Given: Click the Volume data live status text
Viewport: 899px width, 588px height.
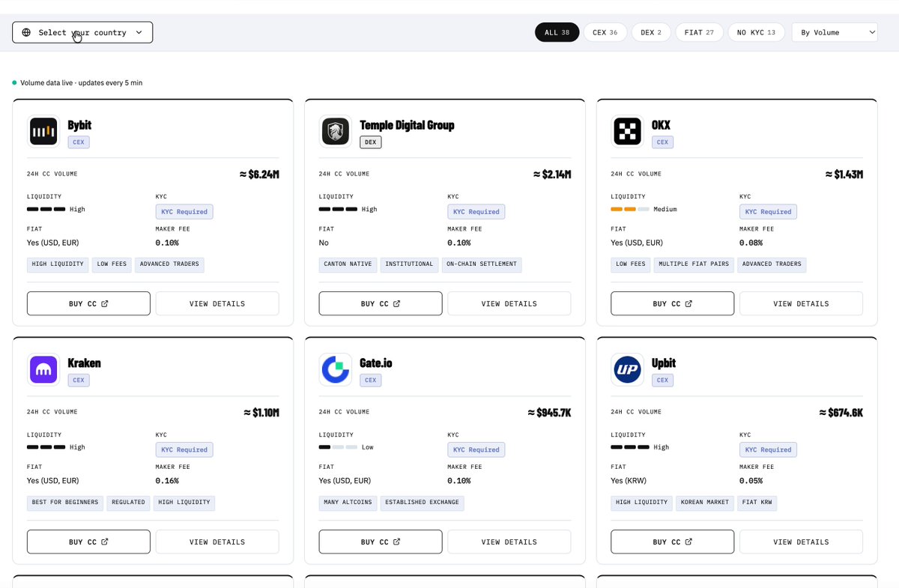Looking at the screenshot, I should pyautogui.click(x=81, y=82).
